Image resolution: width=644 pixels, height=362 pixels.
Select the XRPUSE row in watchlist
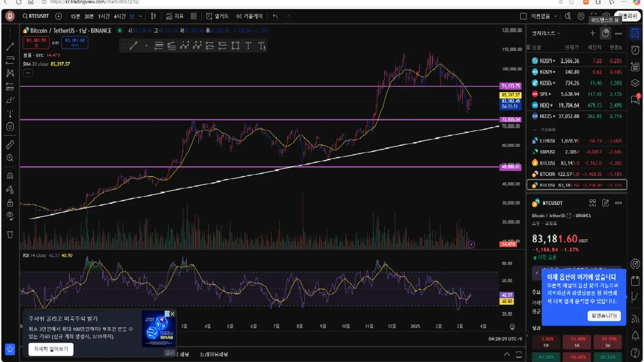pyautogui.click(x=577, y=152)
